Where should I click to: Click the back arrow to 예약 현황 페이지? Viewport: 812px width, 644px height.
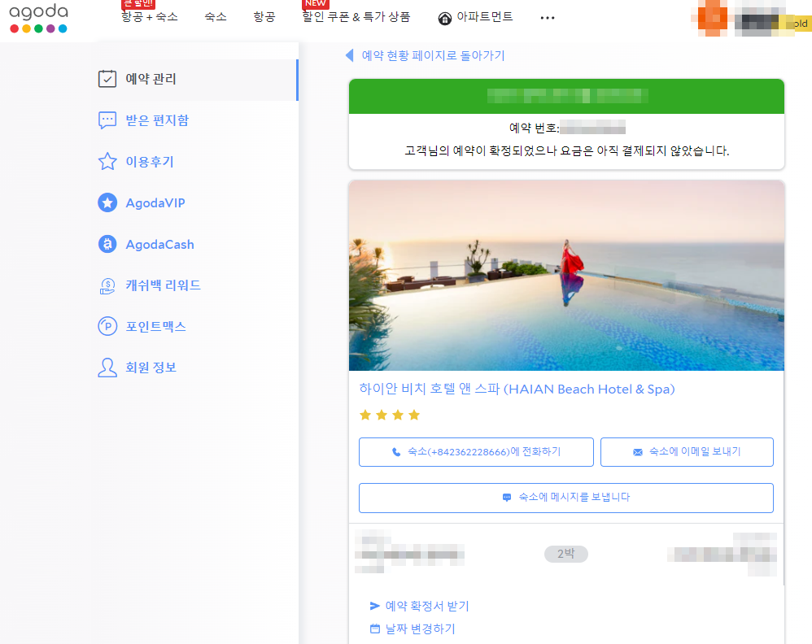pyautogui.click(x=348, y=55)
